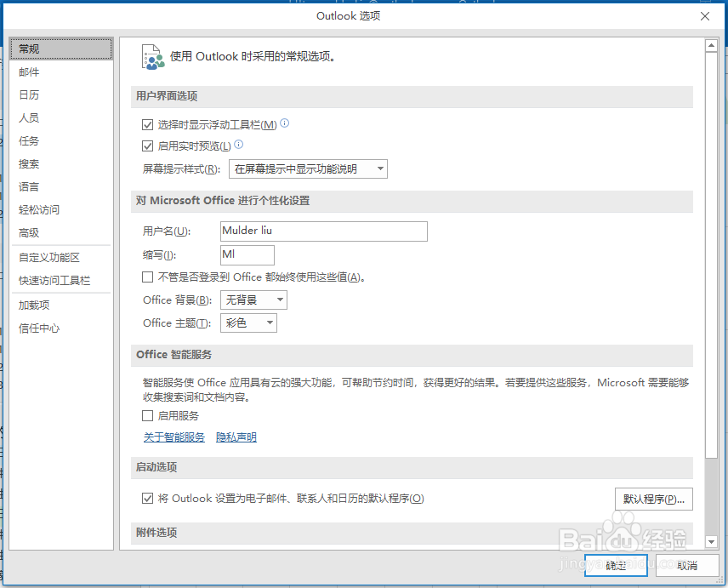Click the info icon beside 启用实时预览

239,145
